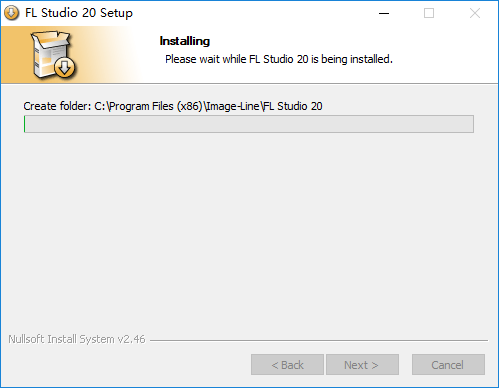The width and height of the screenshot is (499, 388).
Task: Click the Next > button
Action: [362, 365]
